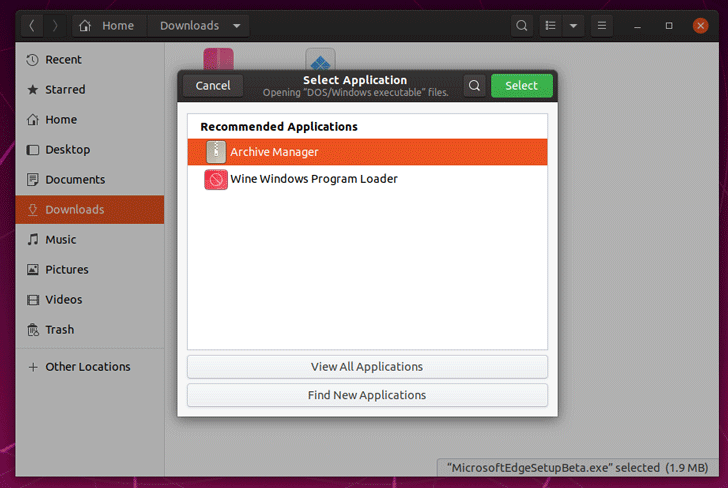Image resolution: width=728 pixels, height=488 pixels.
Task: Open Documents in the sidebar
Action: tap(90, 180)
